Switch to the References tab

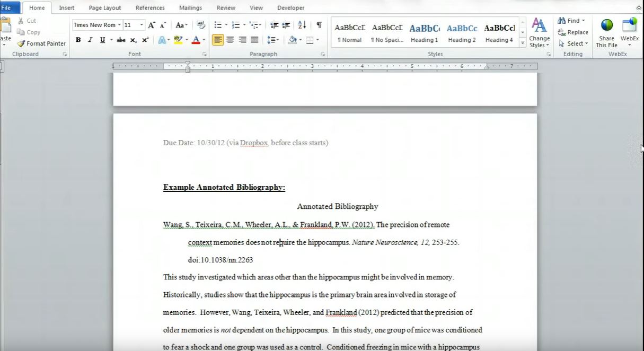coord(150,8)
